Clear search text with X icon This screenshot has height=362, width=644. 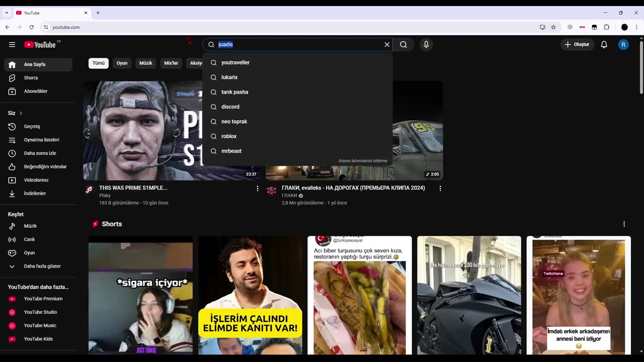(387, 45)
